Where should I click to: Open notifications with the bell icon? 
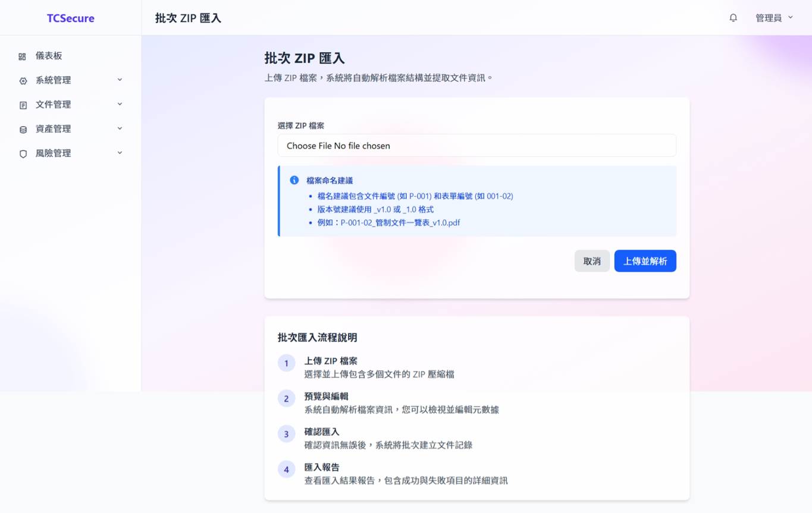733,18
